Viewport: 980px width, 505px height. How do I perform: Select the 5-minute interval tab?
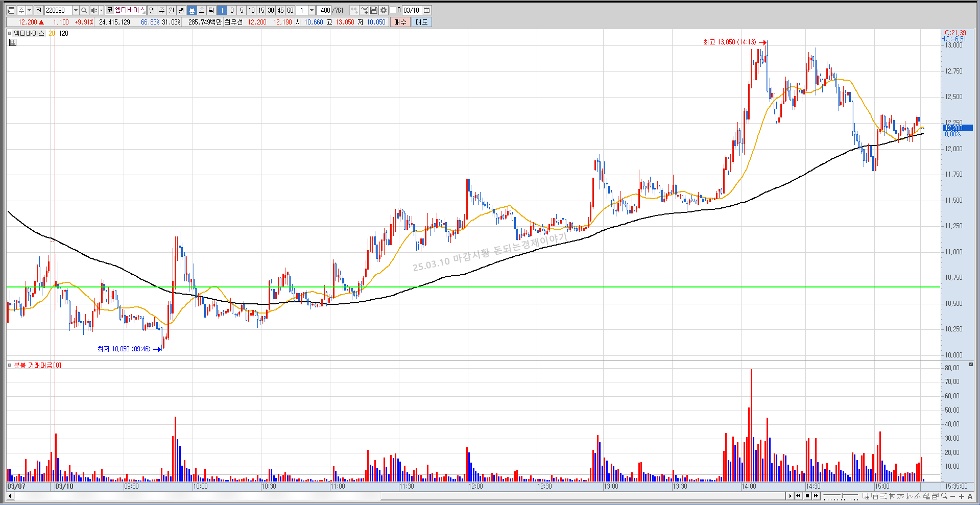241,10
